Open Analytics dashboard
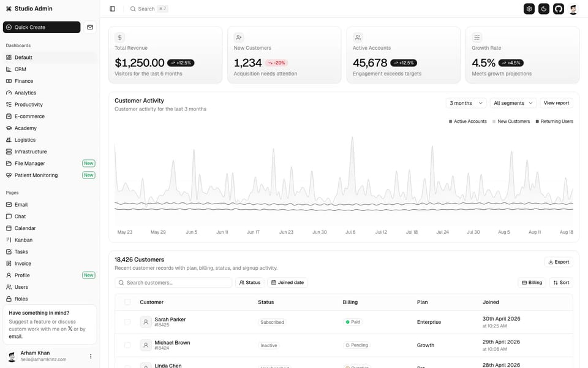The image size is (588, 368). pos(50,93)
